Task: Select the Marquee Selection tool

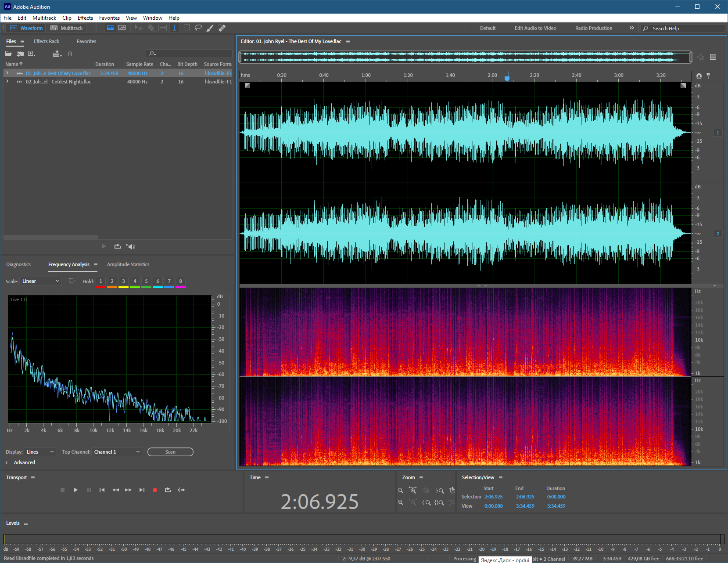Action: point(186,28)
